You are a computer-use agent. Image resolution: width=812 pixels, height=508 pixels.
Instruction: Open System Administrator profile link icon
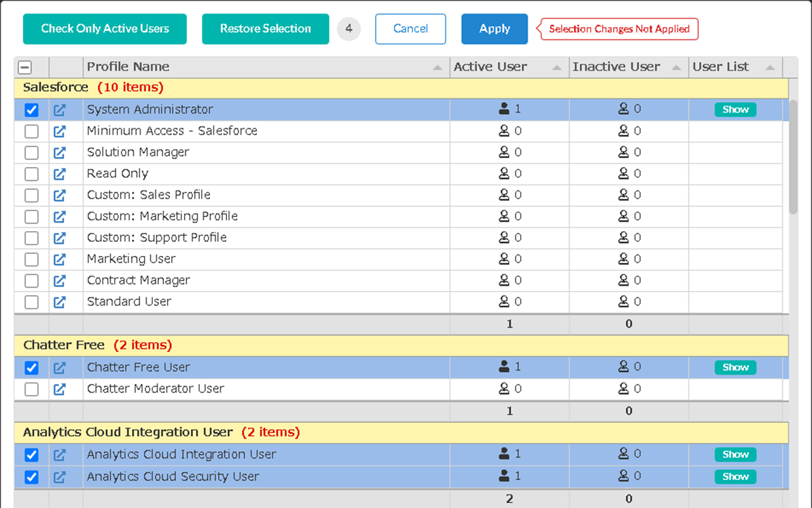(x=59, y=110)
